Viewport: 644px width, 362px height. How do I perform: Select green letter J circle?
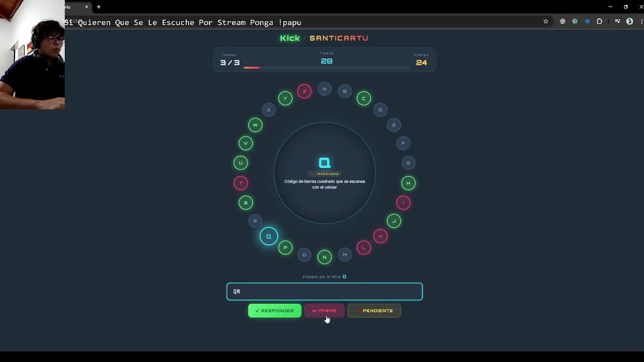[x=394, y=221]
